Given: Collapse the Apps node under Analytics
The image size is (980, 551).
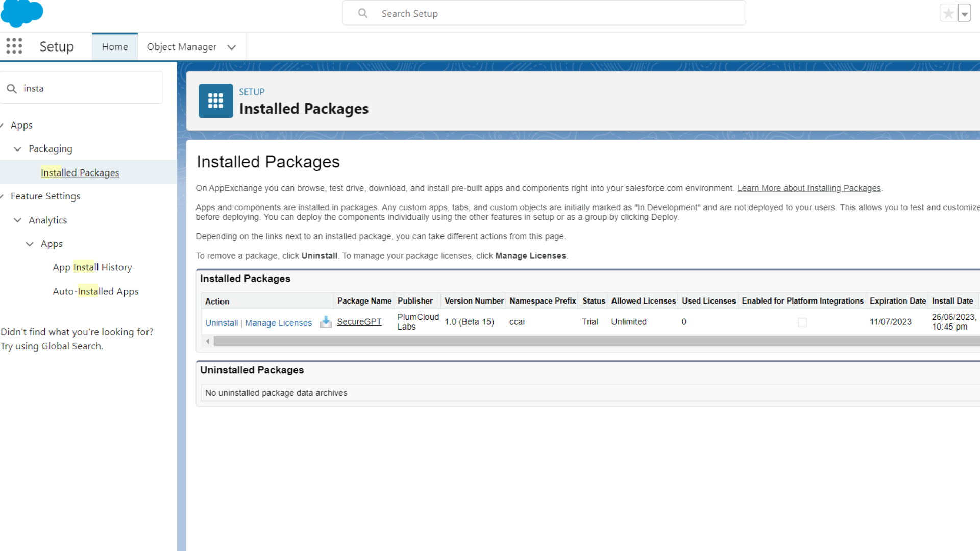Looking at the screenshot, I should click(x=30, y=244).
